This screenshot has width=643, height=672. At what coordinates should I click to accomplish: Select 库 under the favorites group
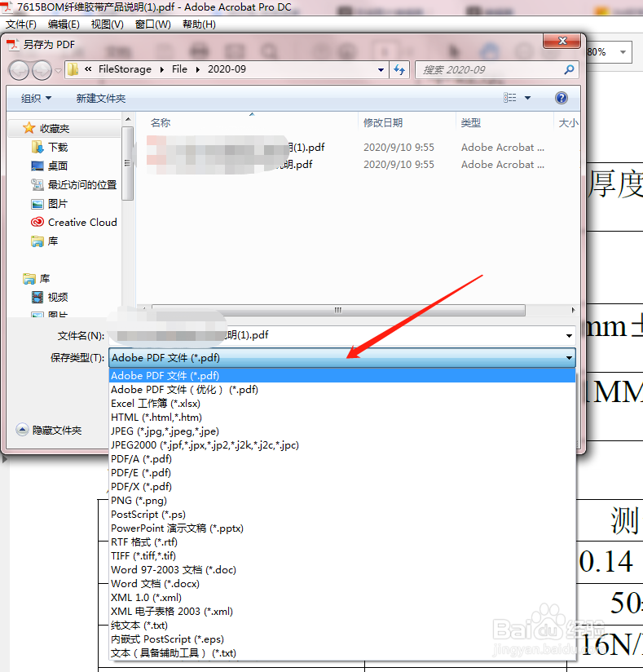(45, 241)
